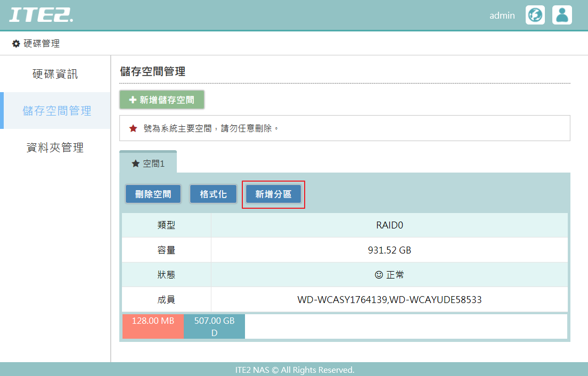The height and width of the screenshot is (376, 588).
Task: Open the language globe icon
Action: pos(535,15)
